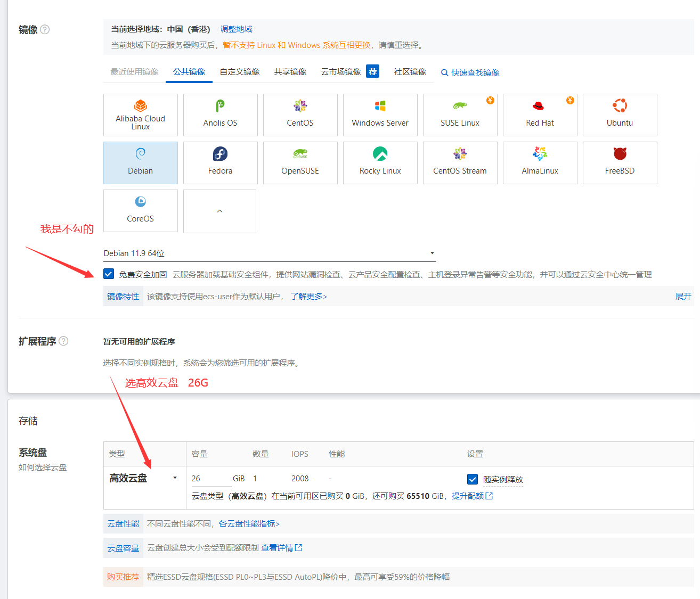Click external link icon after 提升配额
700x599 pixels.
(489, 496)
